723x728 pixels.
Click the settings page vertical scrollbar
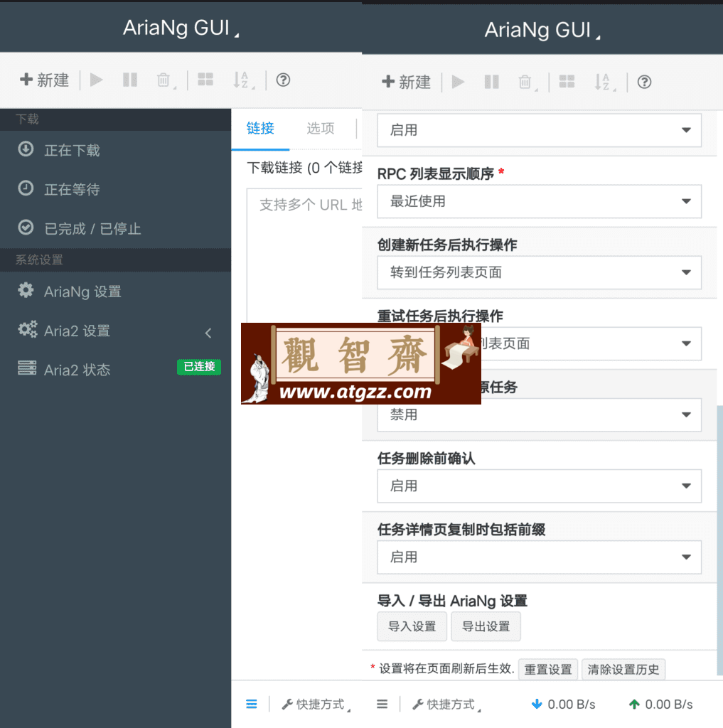pos(719,540)
